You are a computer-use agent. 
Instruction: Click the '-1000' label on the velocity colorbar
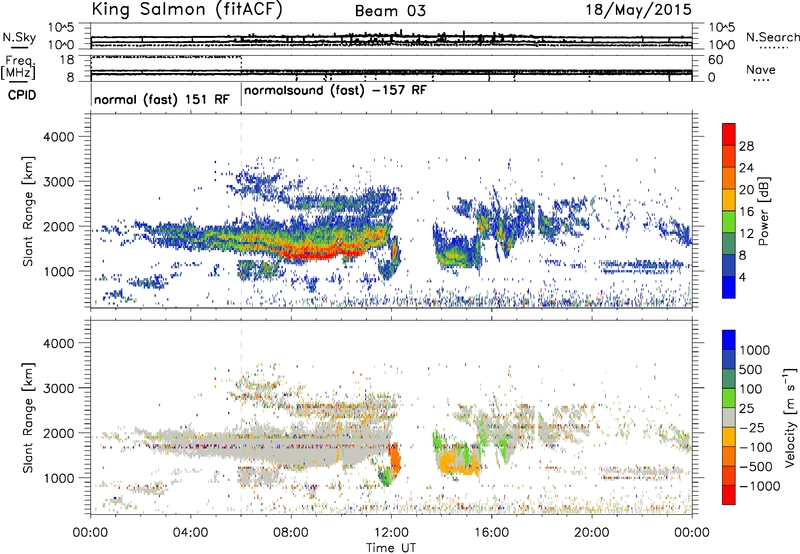pos(759,486)
